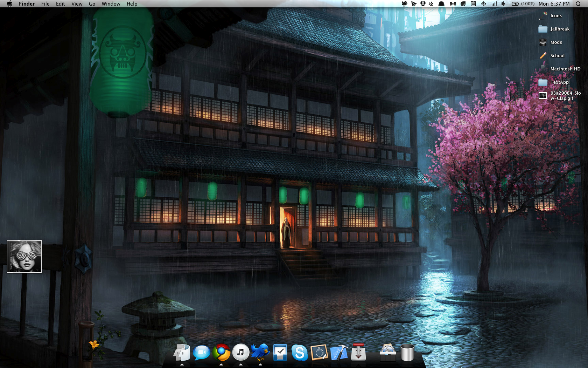Viewport: 588px width, 368px height.
Task: Open the Dropbox menu bar icon
Action: pyautogui.click(x=423, y=4)
